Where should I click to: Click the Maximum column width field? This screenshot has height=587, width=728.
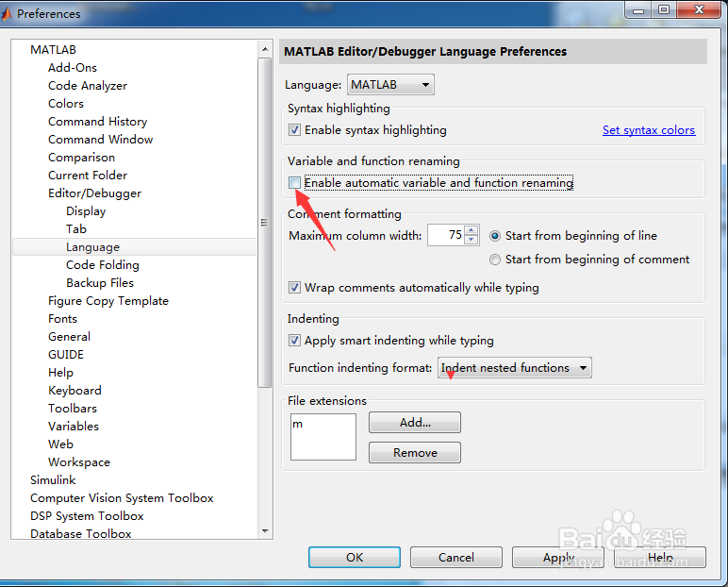click(446, 235)
